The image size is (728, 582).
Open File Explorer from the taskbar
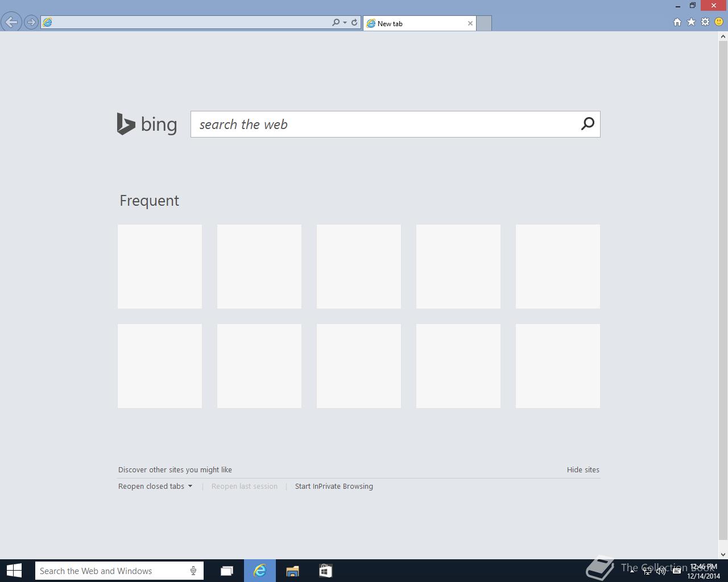pyautogui.click(x=292, y=571)
